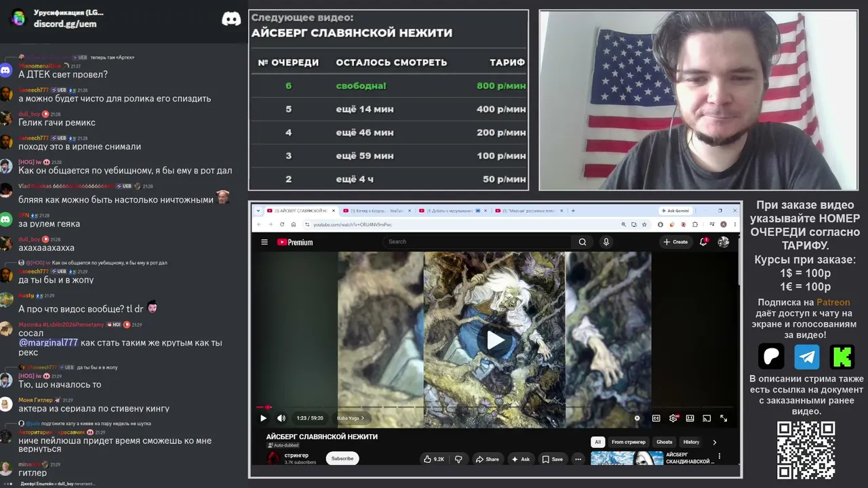
Task: Play the video from control bar
Action: pos(264,418)
